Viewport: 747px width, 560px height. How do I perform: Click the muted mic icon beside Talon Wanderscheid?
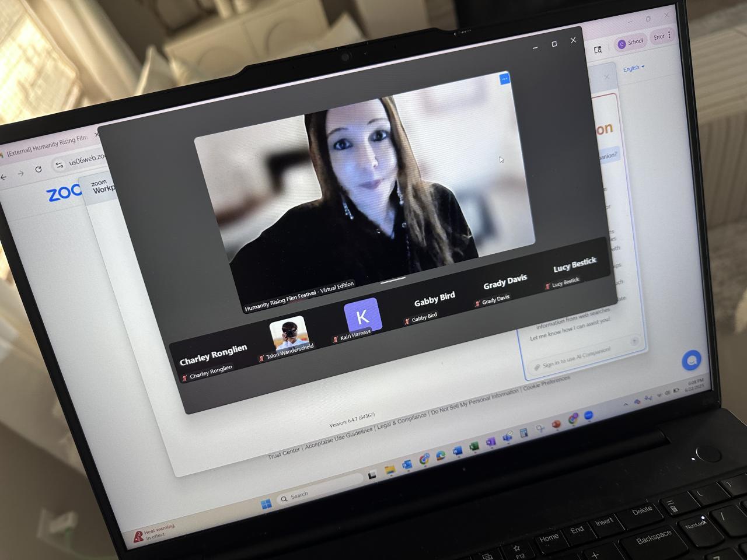coord(261,358)
